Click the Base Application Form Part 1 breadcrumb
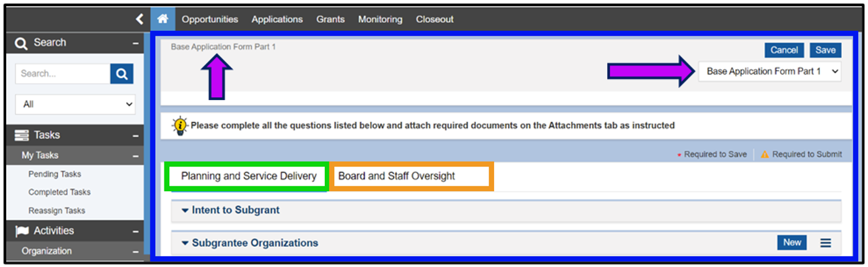Image resolution: width=868 pixels, height=267 pixels. coord(224,47)
